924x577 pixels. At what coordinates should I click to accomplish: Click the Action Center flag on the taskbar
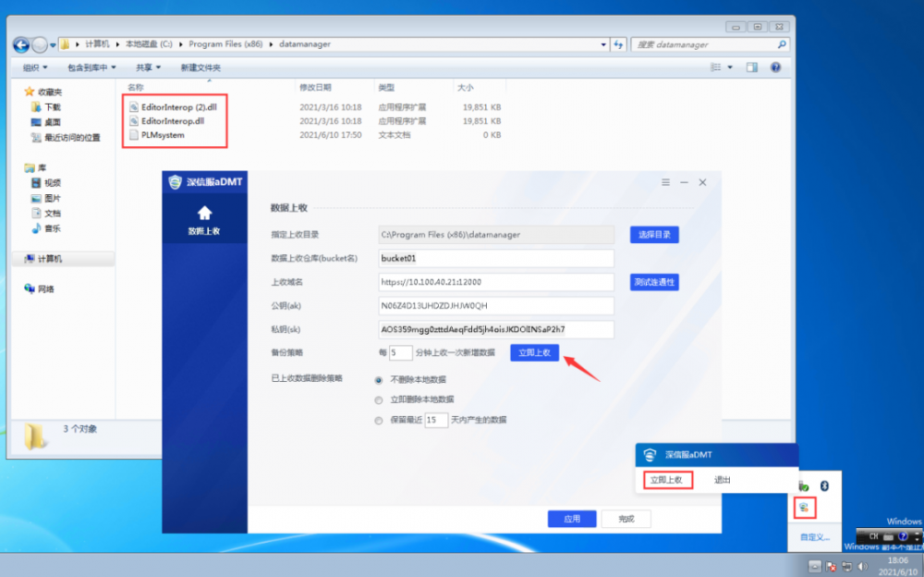click(831, 567)
